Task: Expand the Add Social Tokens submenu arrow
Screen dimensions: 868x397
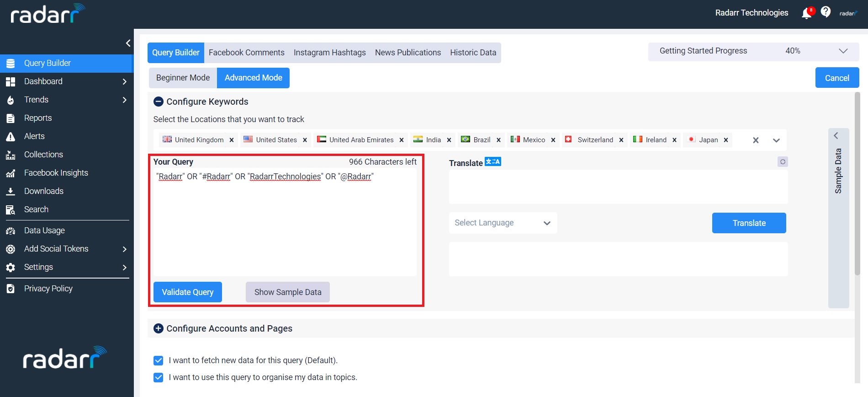Action: tap(125, 249)
